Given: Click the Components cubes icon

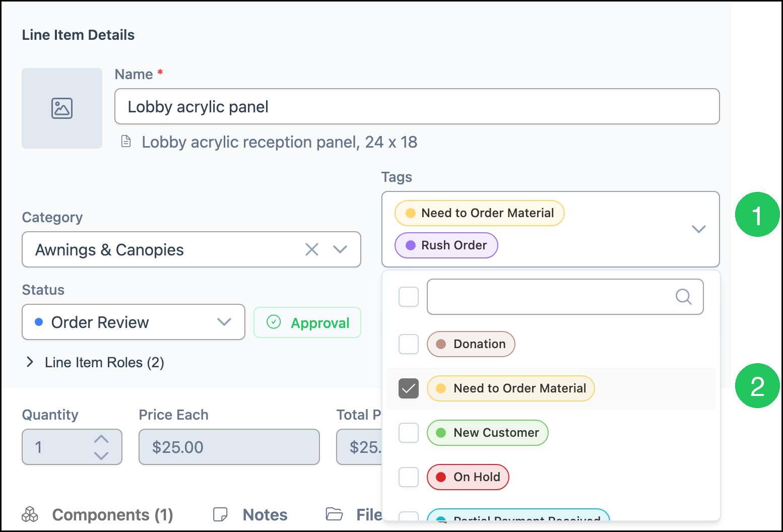Looking at the screenshot, I should coord(30,514).
